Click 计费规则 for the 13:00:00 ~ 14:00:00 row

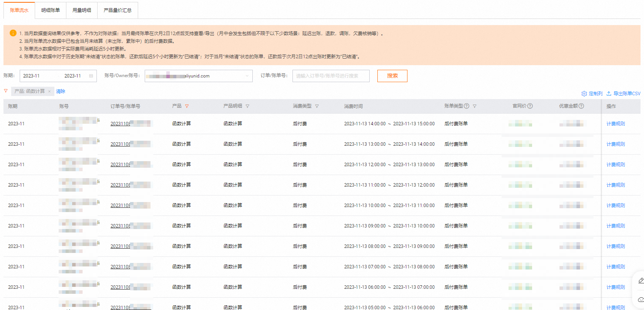coord(615,144)
